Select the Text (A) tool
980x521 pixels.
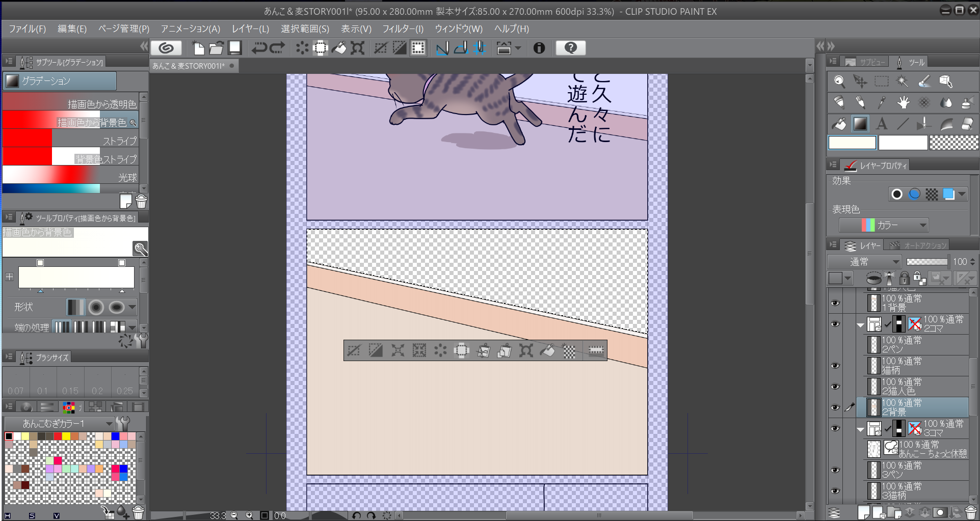click(882, 124)
